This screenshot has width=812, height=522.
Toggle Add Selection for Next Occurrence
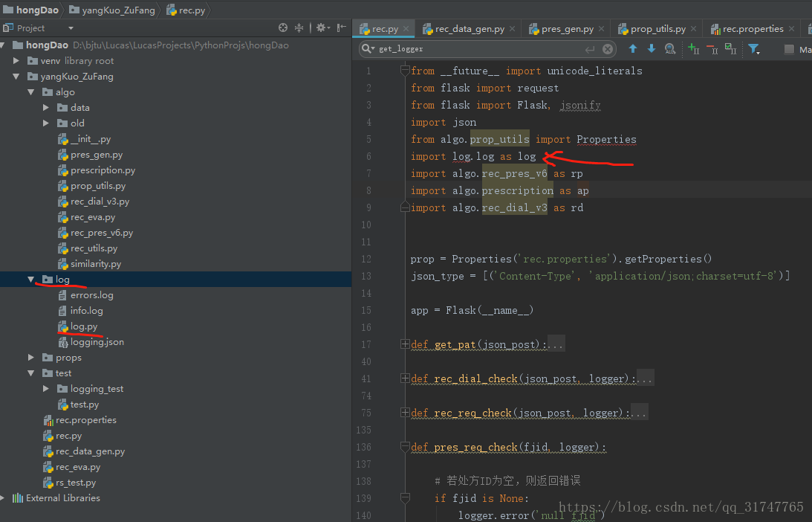692,48
